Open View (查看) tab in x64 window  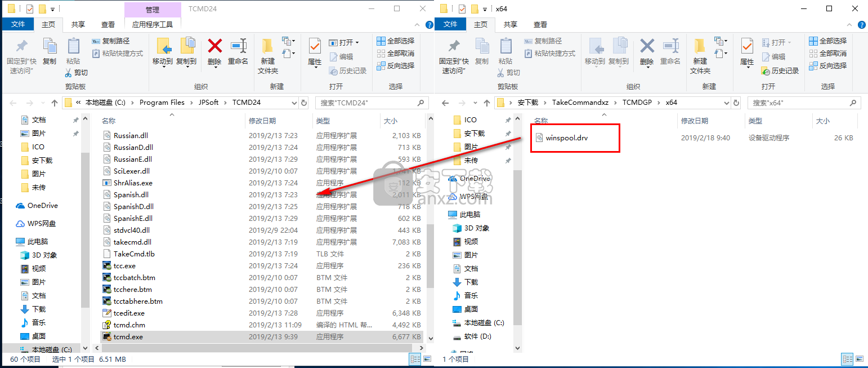[540, 24]
